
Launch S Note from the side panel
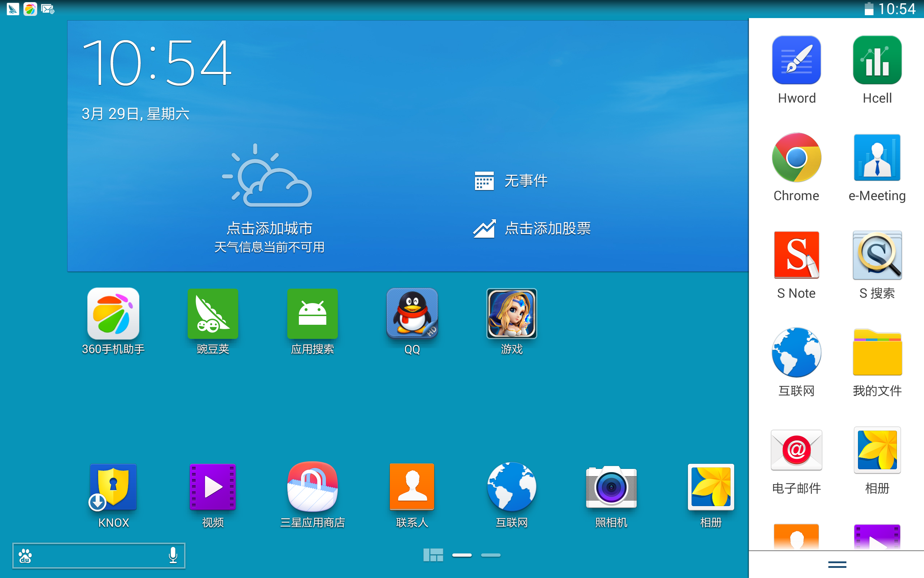point(797,255)
